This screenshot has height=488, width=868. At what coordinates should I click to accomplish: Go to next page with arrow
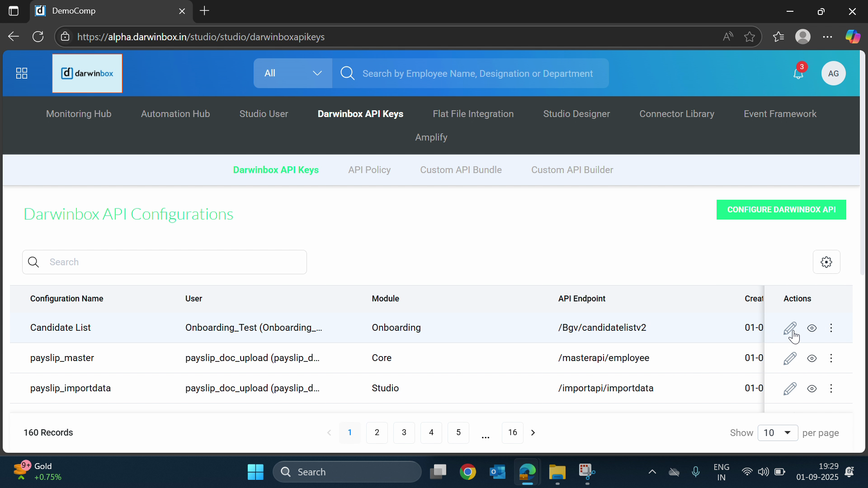click(x=533, y=433)
